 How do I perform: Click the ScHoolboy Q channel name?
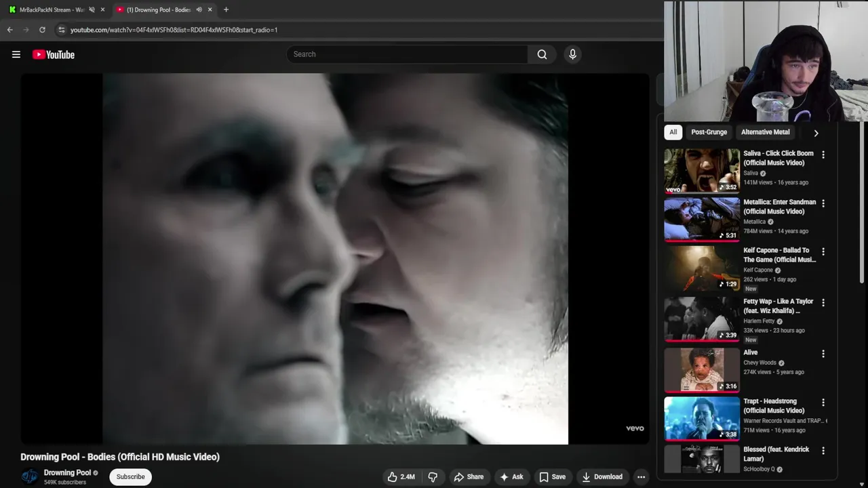(x=759, y=469)
